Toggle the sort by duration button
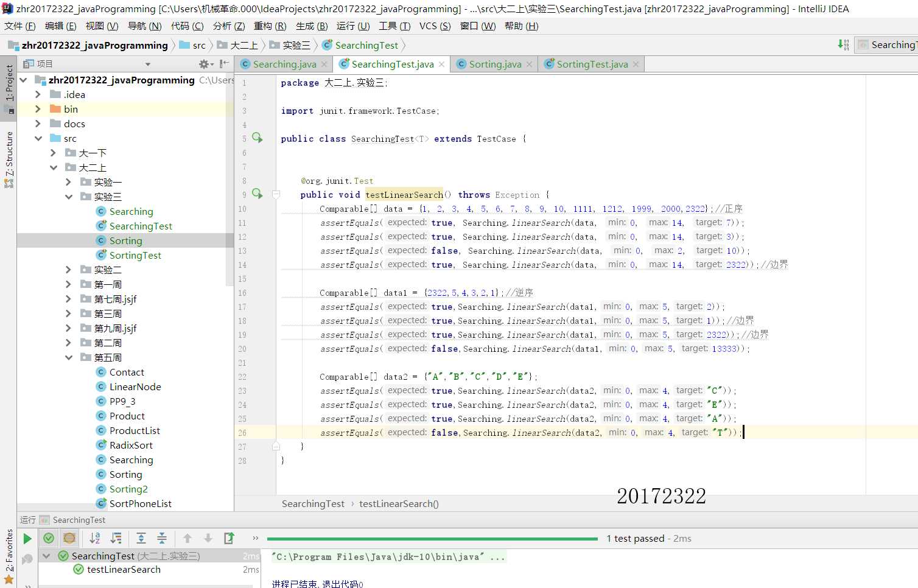Viewport: 918px width, 588px height. click(x=116, y=539)
